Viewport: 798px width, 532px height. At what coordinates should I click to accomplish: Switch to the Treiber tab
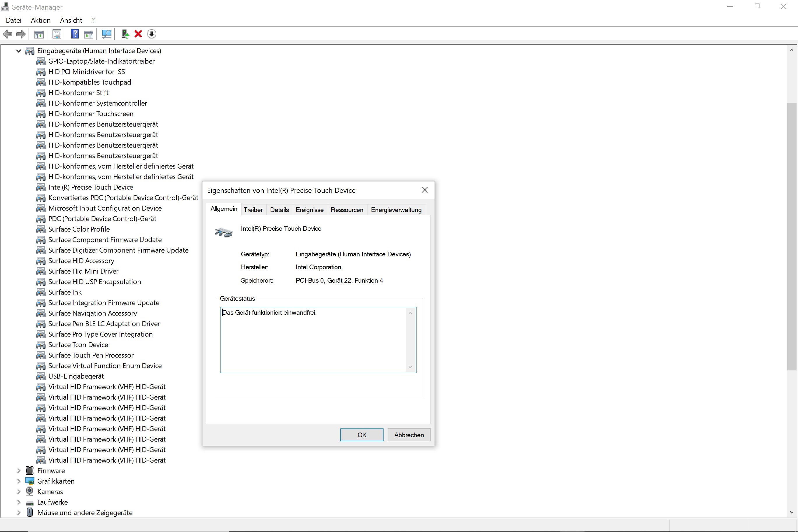(253, 210)
